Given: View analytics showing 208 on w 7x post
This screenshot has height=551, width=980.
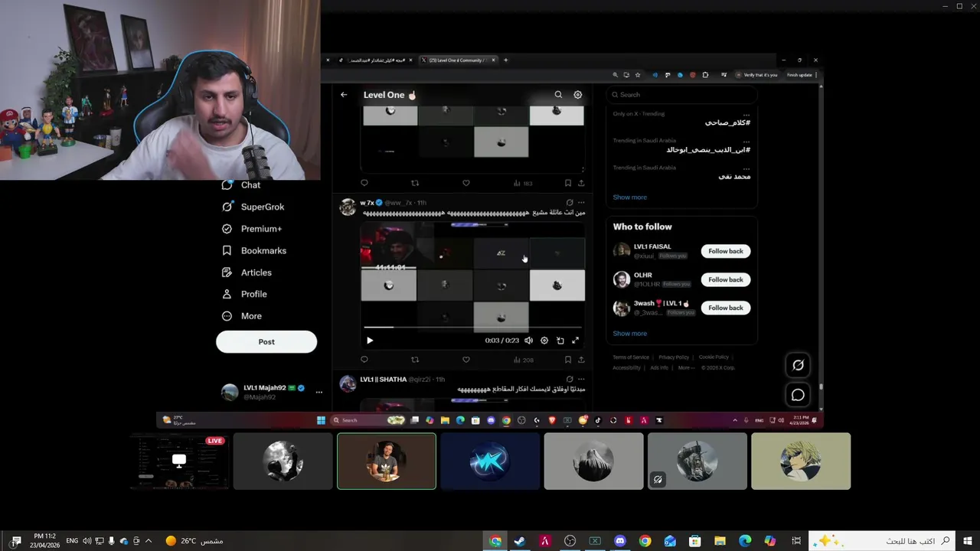Looking at the screenshot, I should (x=523, y=360).
